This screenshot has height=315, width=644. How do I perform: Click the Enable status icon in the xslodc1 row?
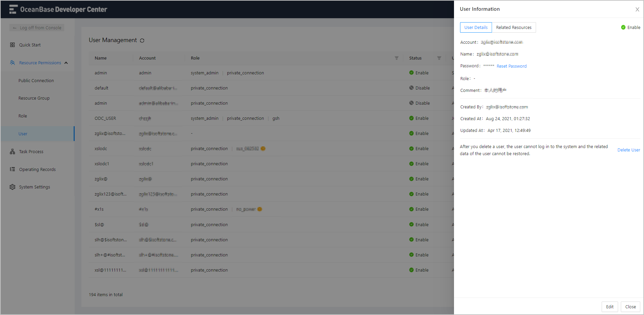pyautogui.click(x=411, y=164)
